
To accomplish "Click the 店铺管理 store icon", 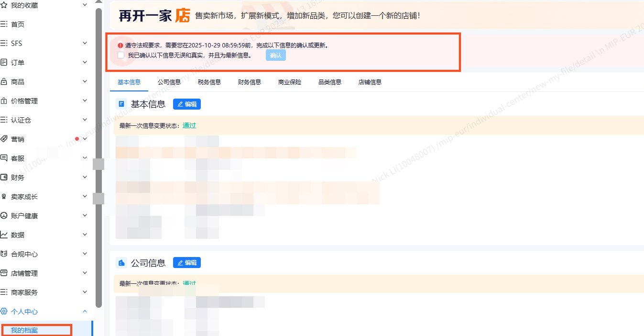I will coord(4,273).
